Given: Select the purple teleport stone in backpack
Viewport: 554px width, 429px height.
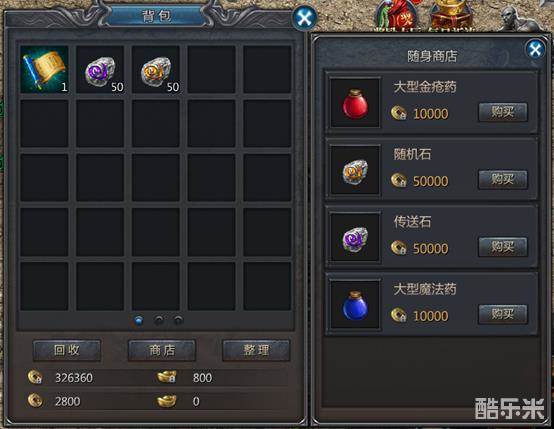Looking at the screenshot, I should [100, 69].
